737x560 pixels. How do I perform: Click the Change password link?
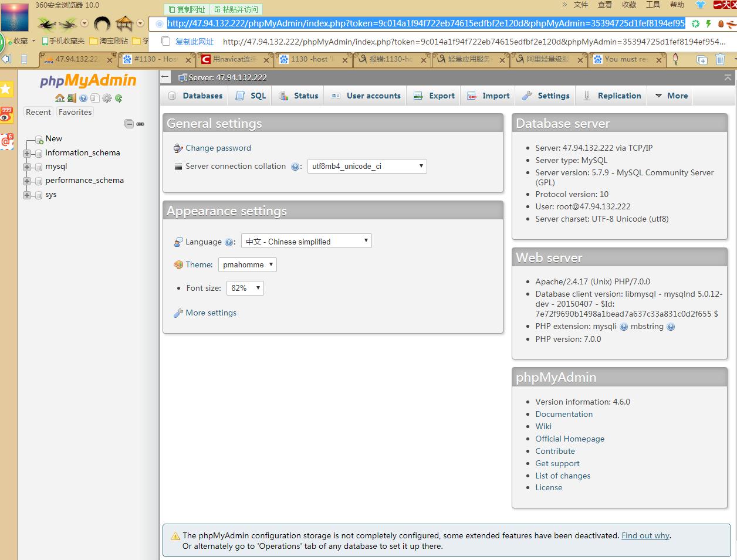click(x=218, y=148)
